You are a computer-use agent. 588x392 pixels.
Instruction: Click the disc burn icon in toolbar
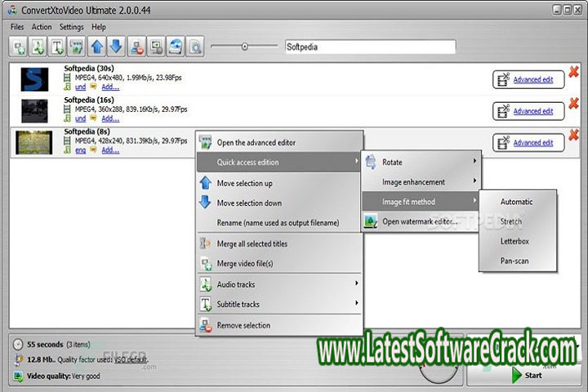pyautogui.click(x=176, y=47)
